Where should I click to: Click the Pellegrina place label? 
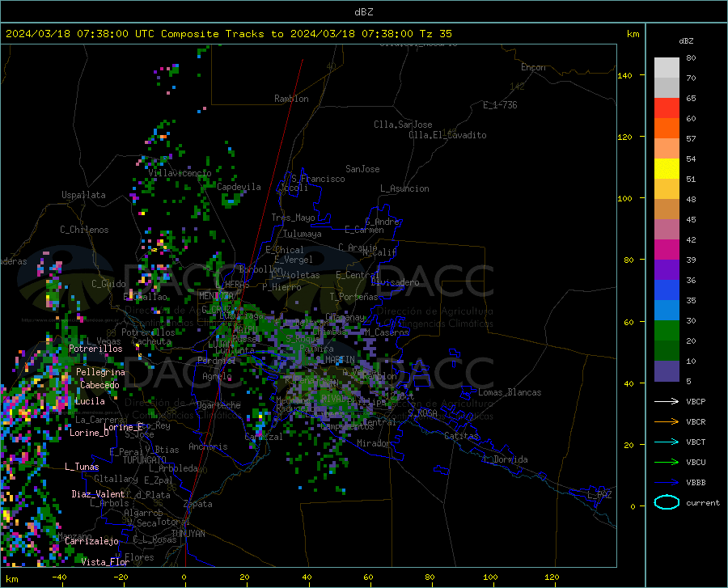101,372
